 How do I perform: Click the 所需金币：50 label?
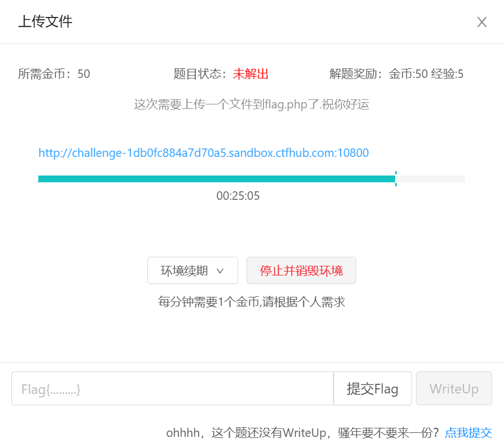tap(54, 74)
